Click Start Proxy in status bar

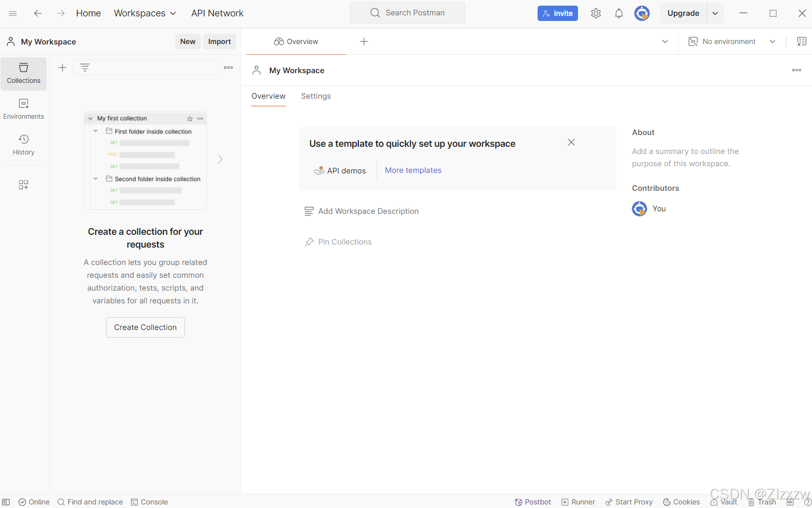pyautogui.click(x=629, y=502)
